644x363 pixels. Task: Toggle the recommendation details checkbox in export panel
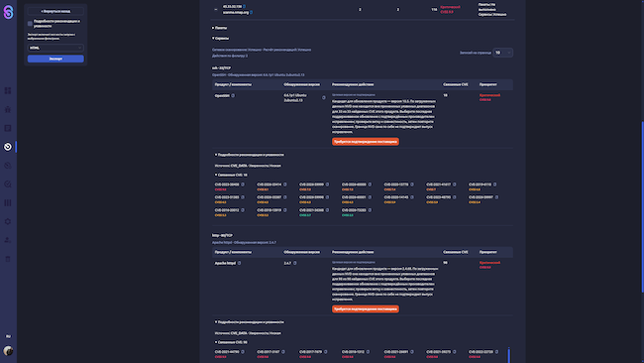tap(30, 24)
